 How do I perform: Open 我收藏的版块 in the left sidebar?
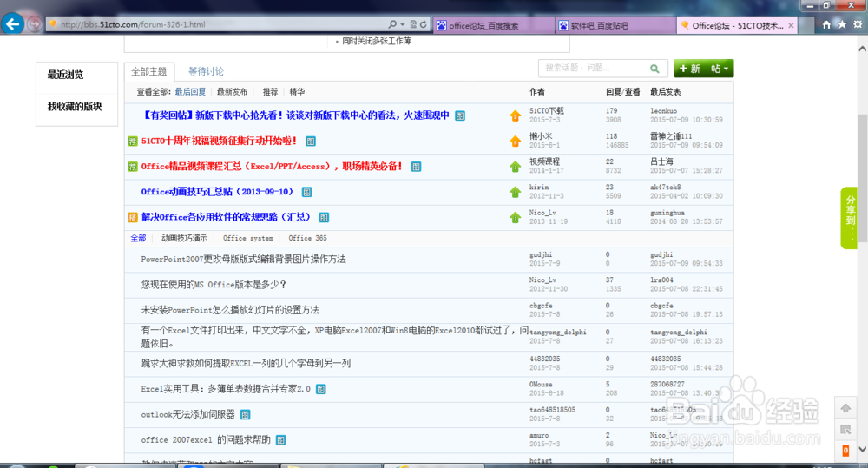pyautogui.click(x=75, y=106)
